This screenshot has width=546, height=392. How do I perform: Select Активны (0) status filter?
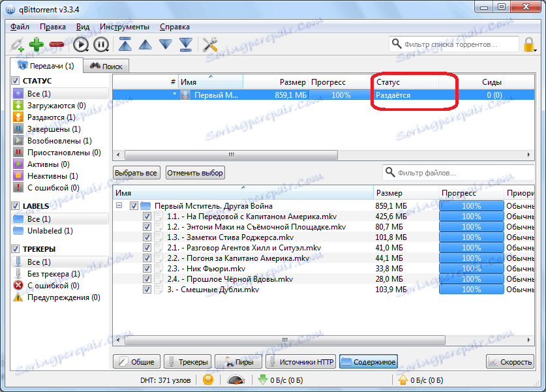click(60, 164)
